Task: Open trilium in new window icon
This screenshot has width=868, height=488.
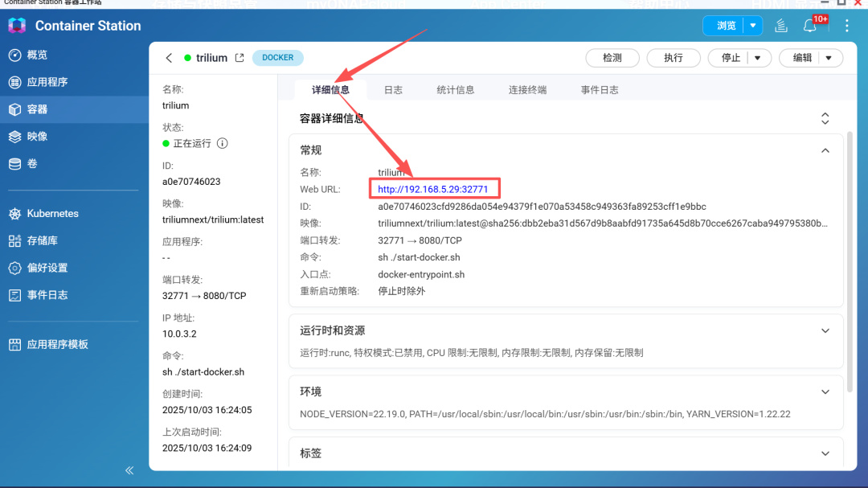Action: [240, 58]
